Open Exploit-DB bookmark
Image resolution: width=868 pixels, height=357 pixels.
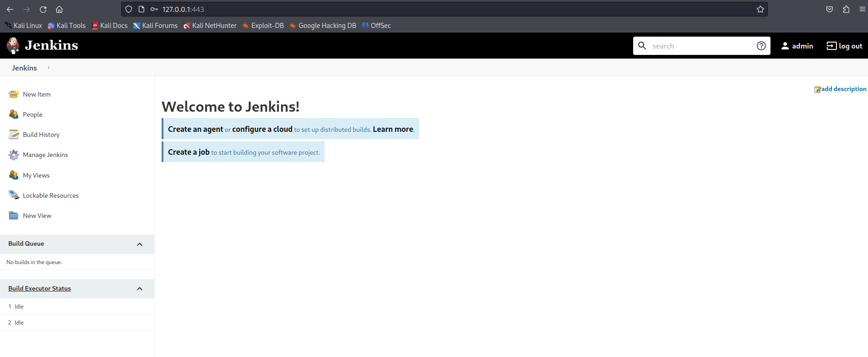(x=263, y=26)
